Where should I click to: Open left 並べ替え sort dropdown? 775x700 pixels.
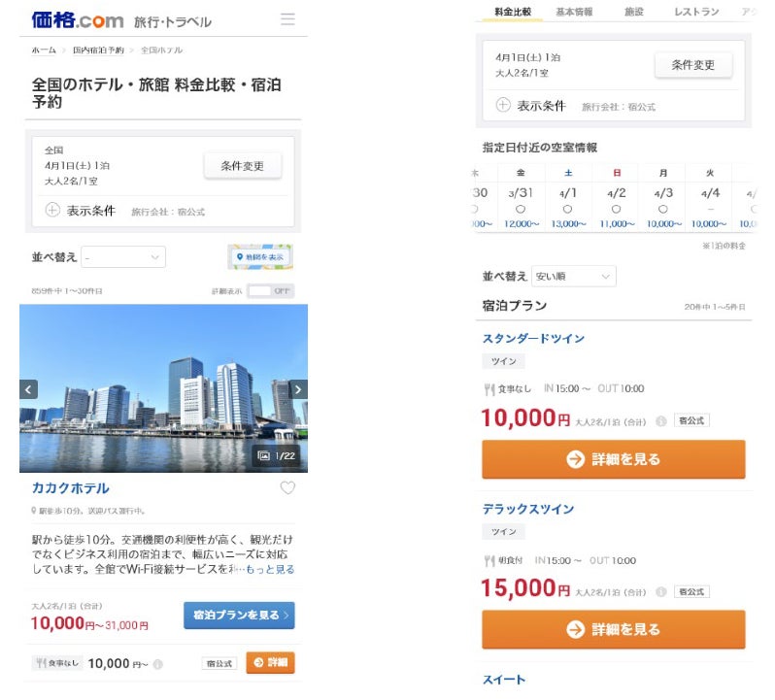122,257
